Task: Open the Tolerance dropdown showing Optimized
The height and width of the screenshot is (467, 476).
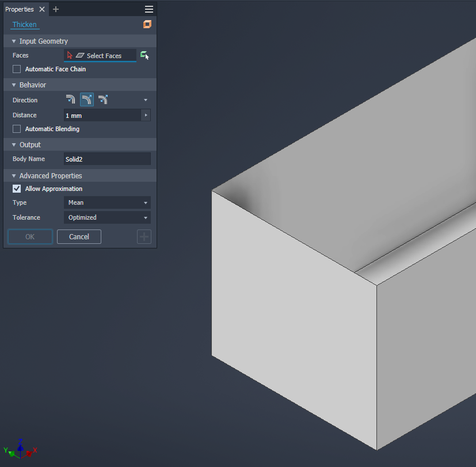Action: click(106, 217)
